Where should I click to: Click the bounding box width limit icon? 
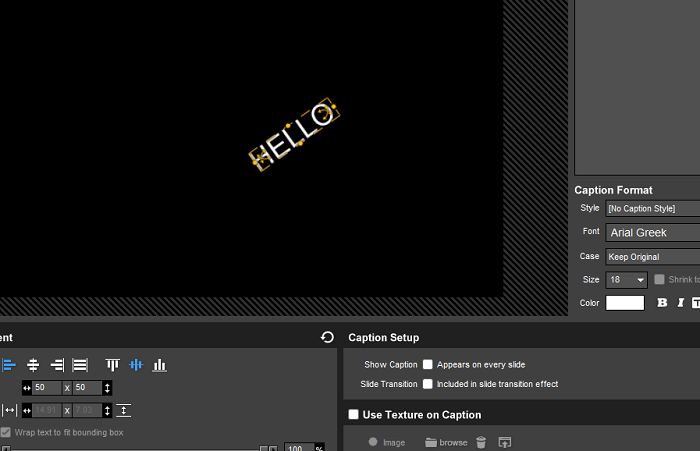[10, 410]
